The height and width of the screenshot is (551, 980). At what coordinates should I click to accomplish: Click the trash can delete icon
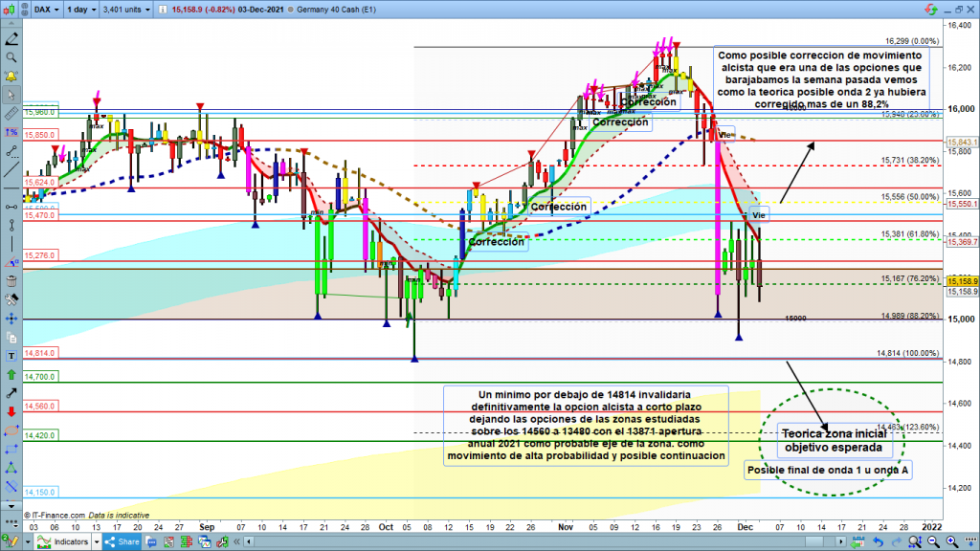(x=11, y=281)
